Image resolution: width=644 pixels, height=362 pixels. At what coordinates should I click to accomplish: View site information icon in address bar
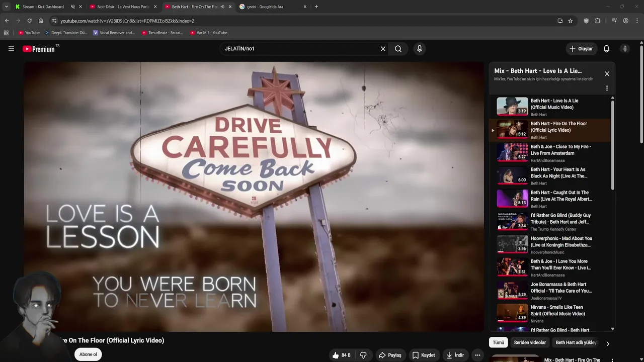pos(54,21)
